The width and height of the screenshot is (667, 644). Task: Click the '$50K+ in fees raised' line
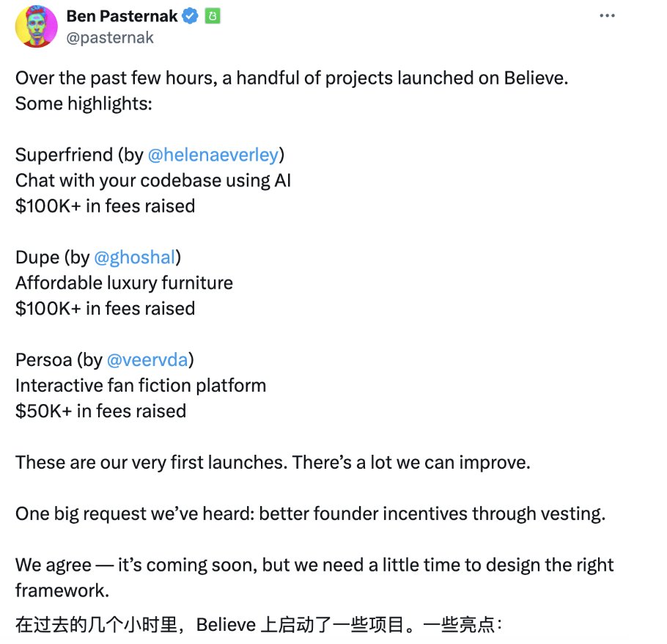[101, 411]
